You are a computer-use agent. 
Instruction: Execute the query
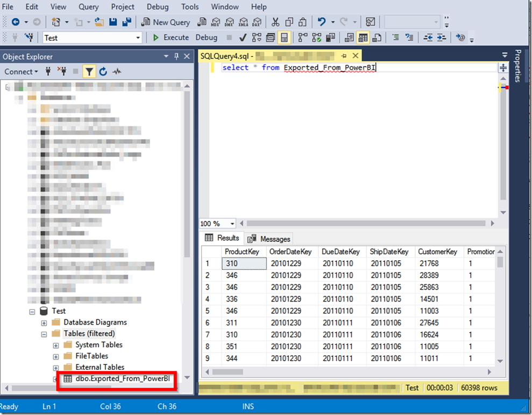tap(171, 37)
